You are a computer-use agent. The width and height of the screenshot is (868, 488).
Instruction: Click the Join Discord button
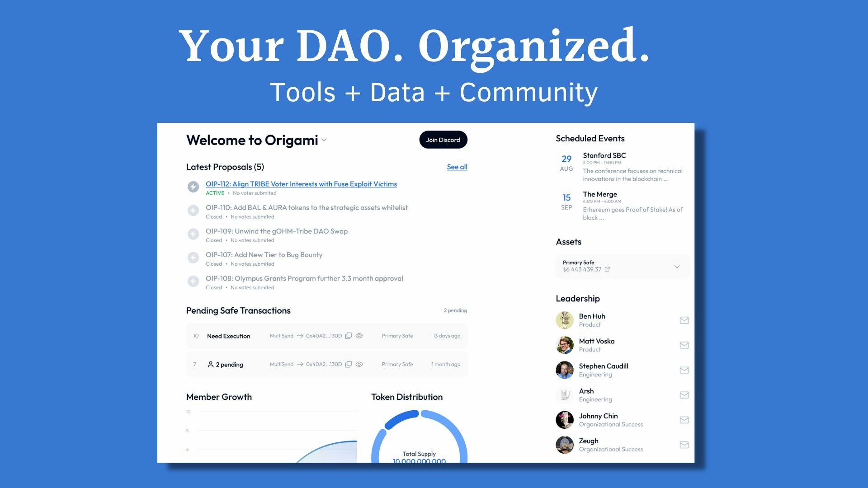(443, 140)
